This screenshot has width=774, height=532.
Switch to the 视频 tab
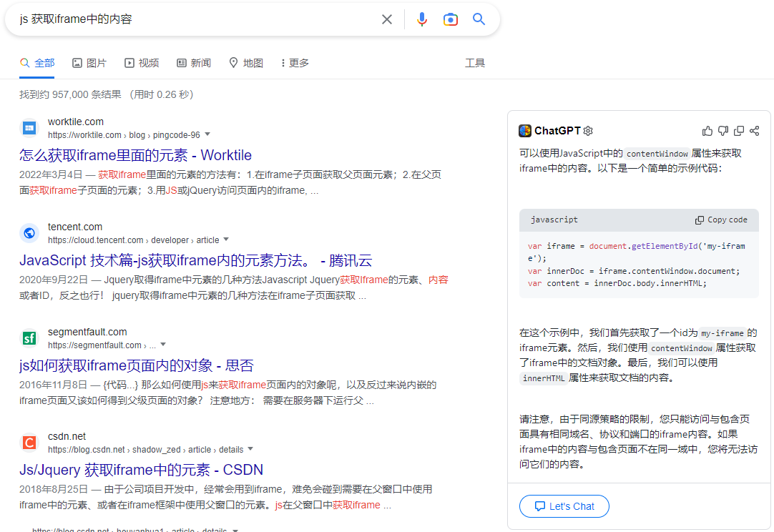point(142,63)
